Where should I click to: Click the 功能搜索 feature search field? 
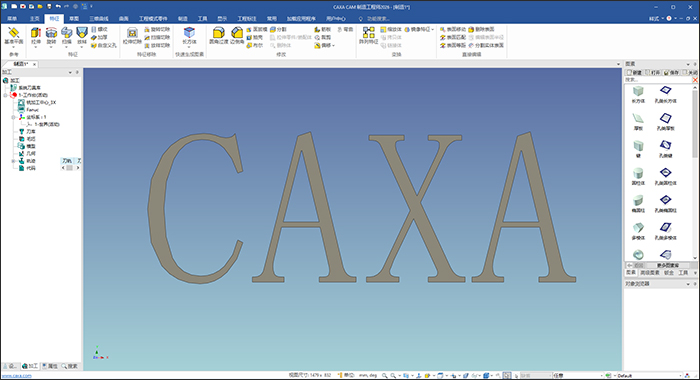378,19
